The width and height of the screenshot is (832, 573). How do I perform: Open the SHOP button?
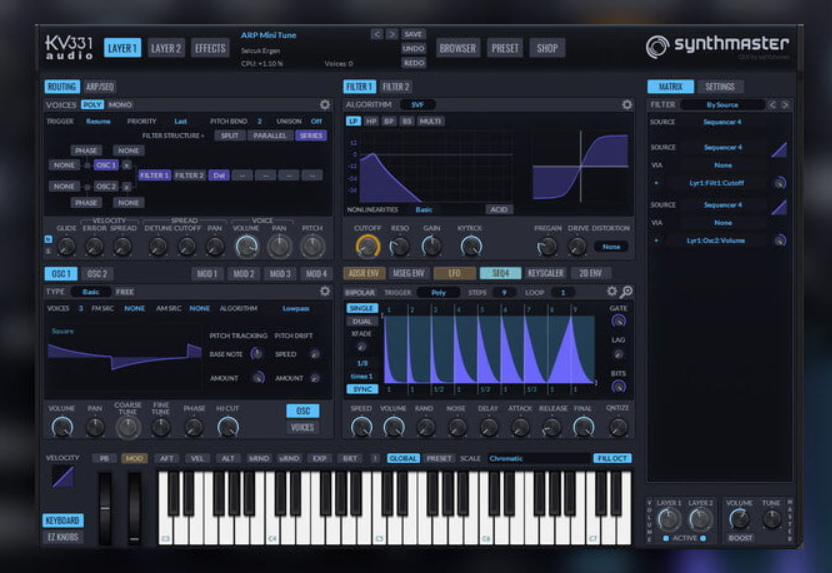547,48
